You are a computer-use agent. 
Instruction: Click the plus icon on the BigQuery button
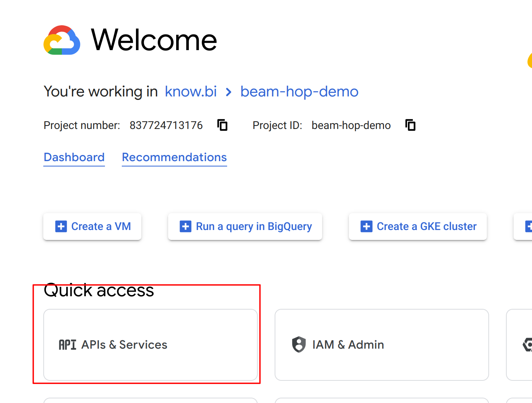pos(186,227)
